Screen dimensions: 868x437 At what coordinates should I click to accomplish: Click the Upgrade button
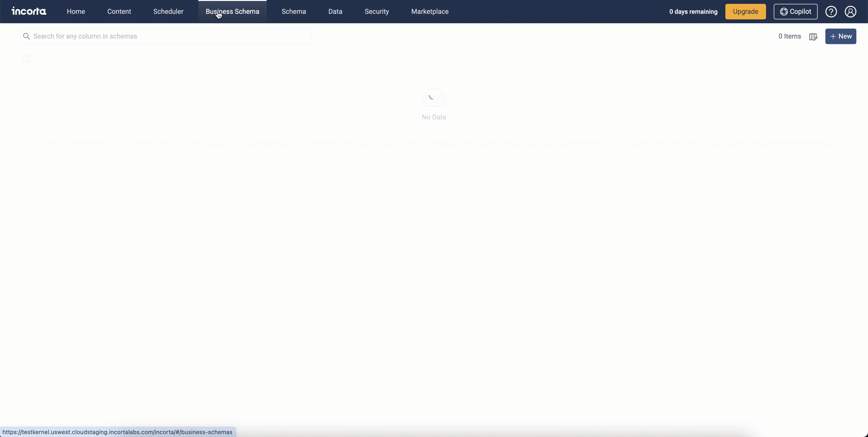(x=745, y=12)
